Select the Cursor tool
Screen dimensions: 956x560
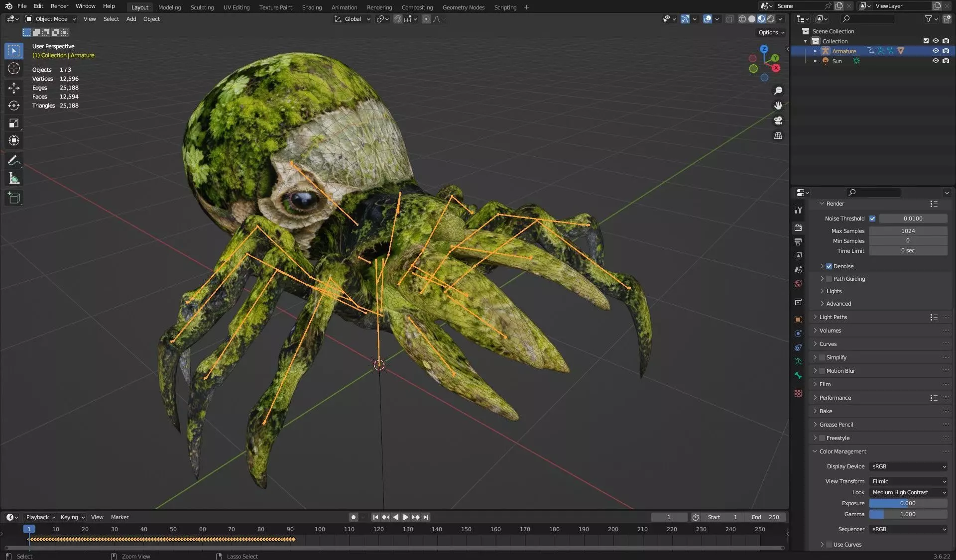pyautogui.click(x=14, y=68)
